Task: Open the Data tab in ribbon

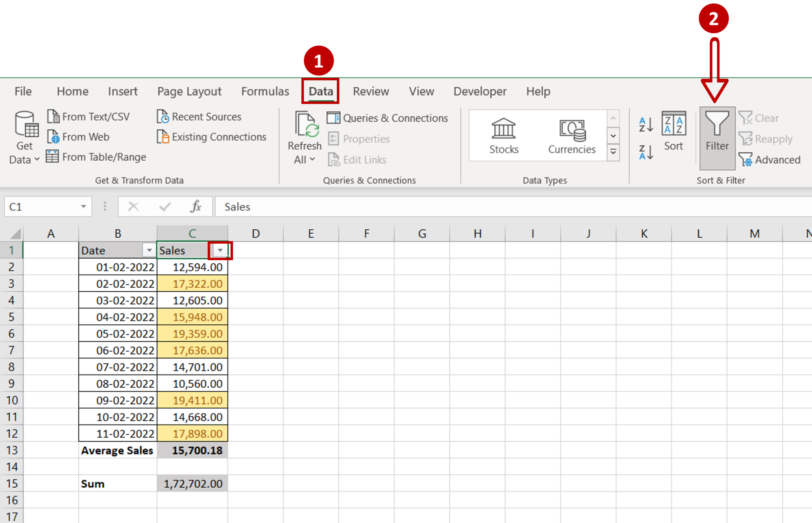Action: 321,91
